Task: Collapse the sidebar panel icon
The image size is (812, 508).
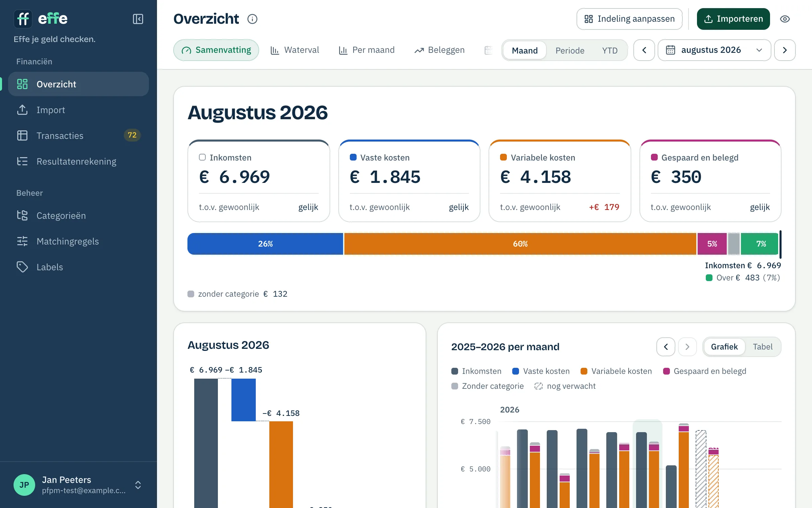Action: [x=138, y=19]
